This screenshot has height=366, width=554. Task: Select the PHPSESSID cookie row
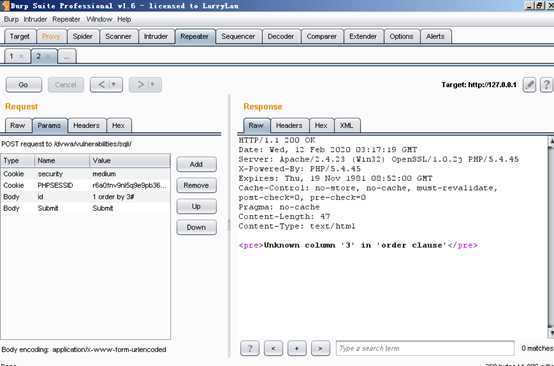pos(85,185)
